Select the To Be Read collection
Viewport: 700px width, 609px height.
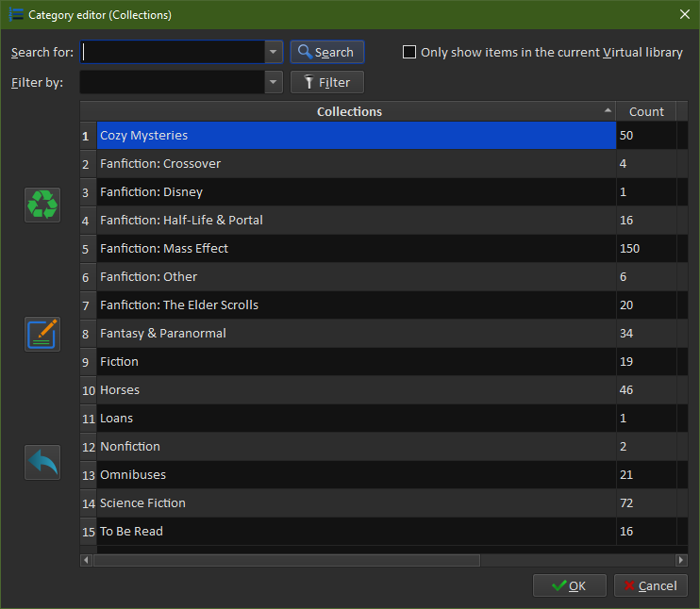point(357,532)
